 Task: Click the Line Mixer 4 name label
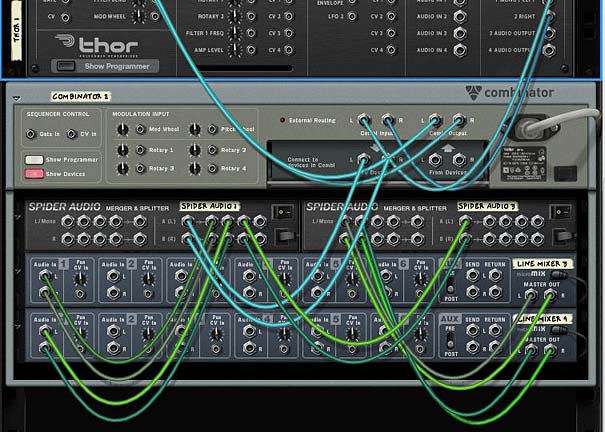click(x=542, y=319)
